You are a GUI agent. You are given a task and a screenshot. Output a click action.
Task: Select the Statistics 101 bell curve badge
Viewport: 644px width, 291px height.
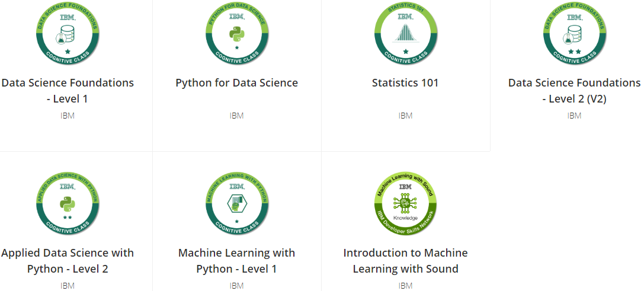click(x=406, y=34)
